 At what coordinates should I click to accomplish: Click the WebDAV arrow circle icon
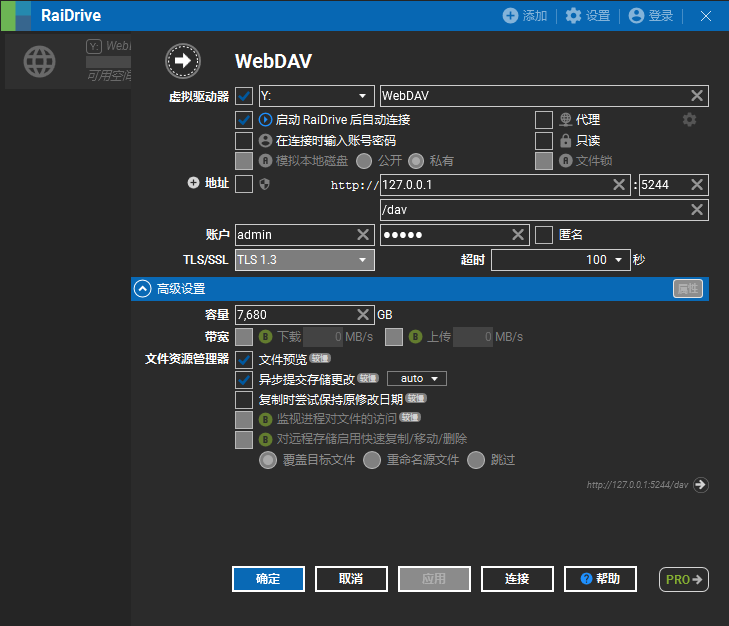pyautogui.click(x=183, y=61)
